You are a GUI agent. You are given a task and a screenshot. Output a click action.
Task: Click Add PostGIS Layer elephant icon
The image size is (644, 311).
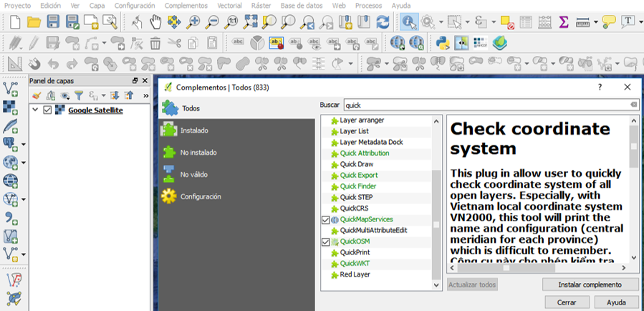(10, 144)
